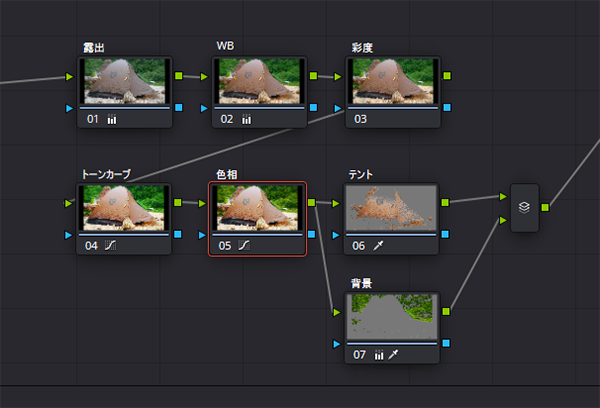
Task: Click blue key input of node 02
Action: click(x=204, y=108)
